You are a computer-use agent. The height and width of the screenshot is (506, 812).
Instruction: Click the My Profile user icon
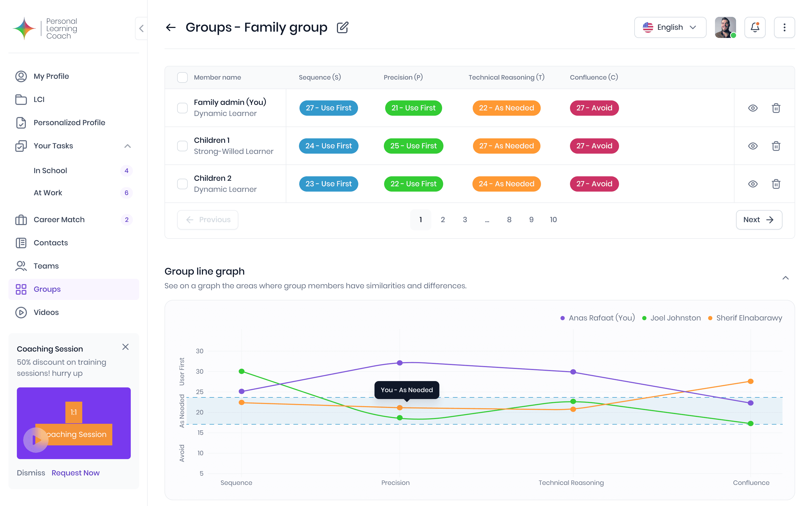tap(21, 76)
